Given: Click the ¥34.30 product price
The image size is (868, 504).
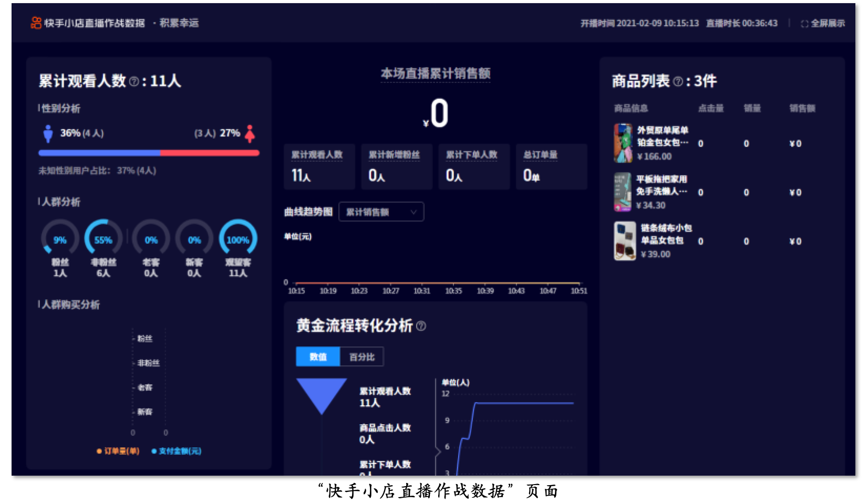Looking at the screenshot, I should pyautogui.click(x=651, y=205).
